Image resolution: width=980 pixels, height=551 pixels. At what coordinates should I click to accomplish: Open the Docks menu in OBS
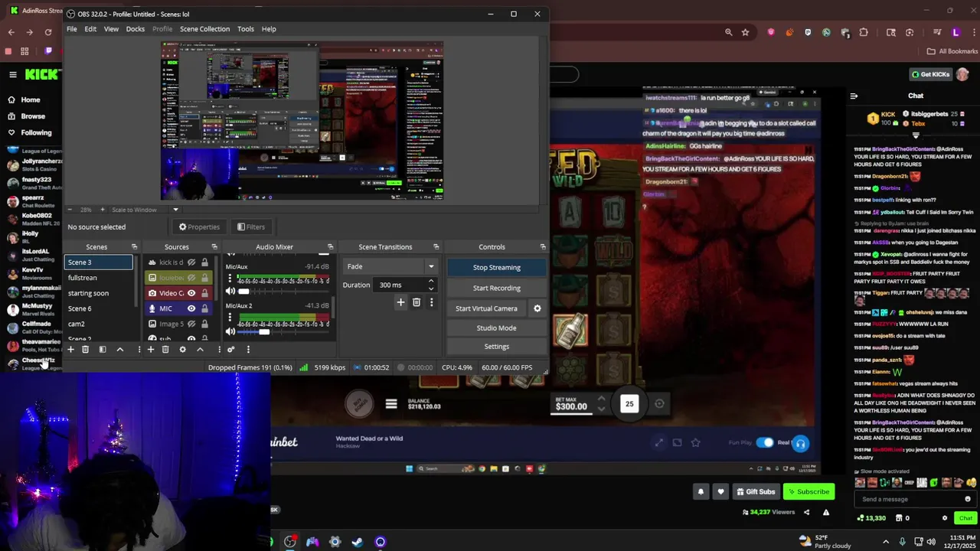pyautogui.click(x=136, y=29)
